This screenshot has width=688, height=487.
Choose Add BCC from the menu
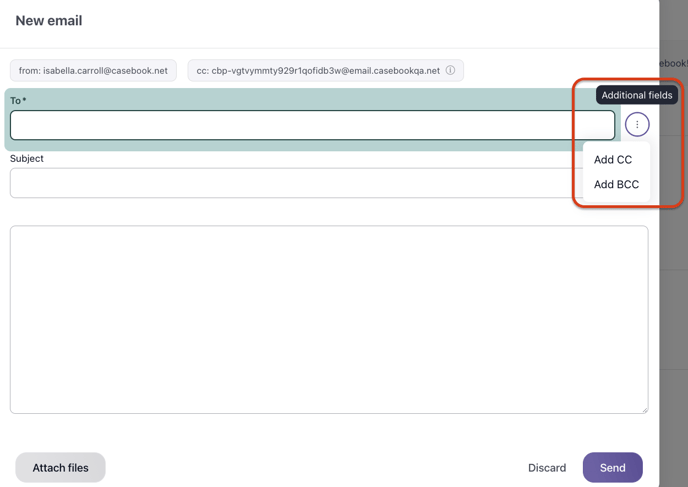(x=616, y=185)
